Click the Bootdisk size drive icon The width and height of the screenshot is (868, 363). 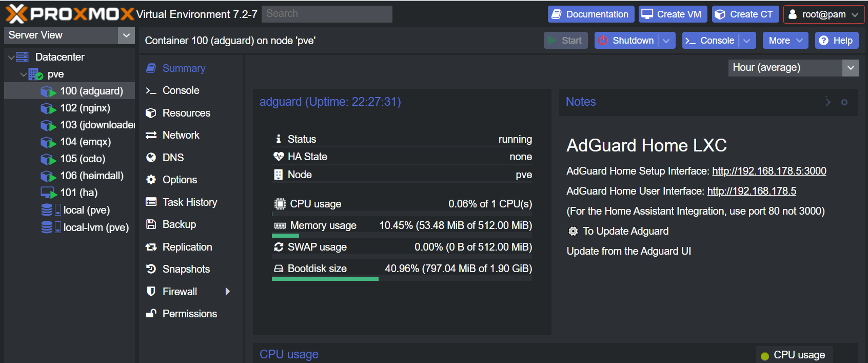[x=279, y=269]
